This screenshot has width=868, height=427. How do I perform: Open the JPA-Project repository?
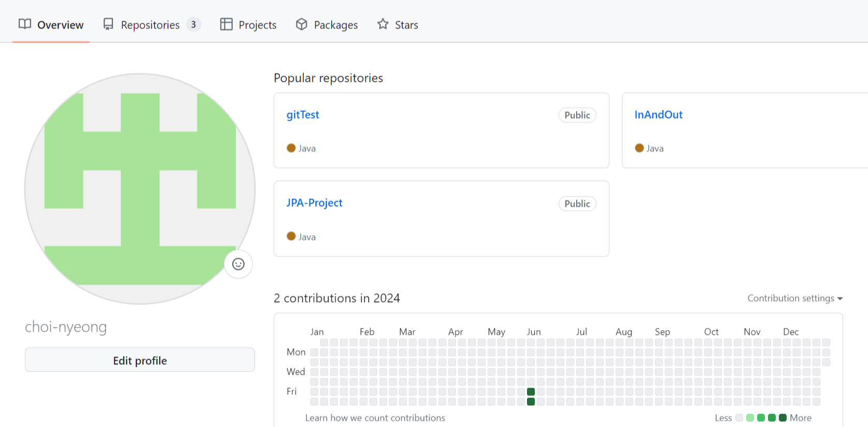(315, 203)
